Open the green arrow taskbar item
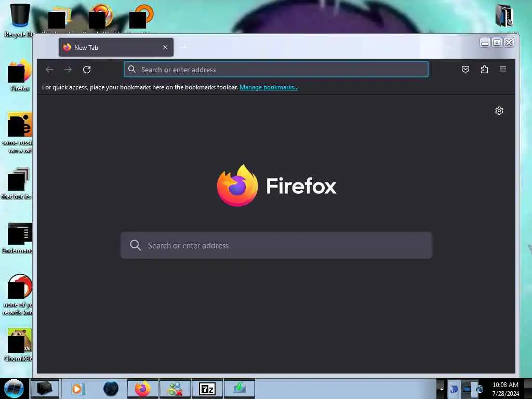 (239, 389)
